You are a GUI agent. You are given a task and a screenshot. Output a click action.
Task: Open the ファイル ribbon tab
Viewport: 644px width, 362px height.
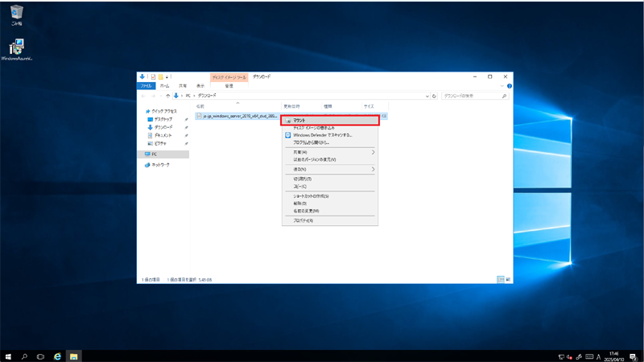147,85
